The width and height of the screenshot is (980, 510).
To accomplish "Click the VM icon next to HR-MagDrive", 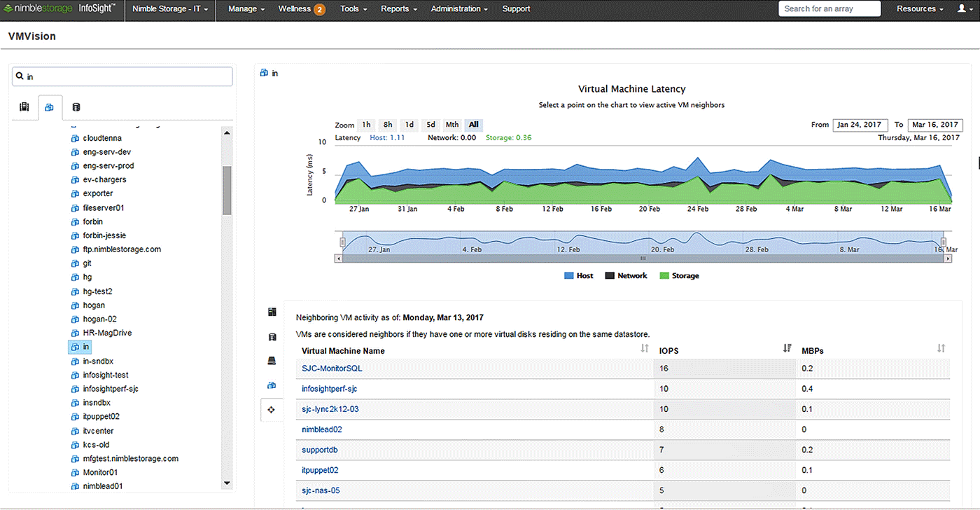I will [x=76, y=333].
